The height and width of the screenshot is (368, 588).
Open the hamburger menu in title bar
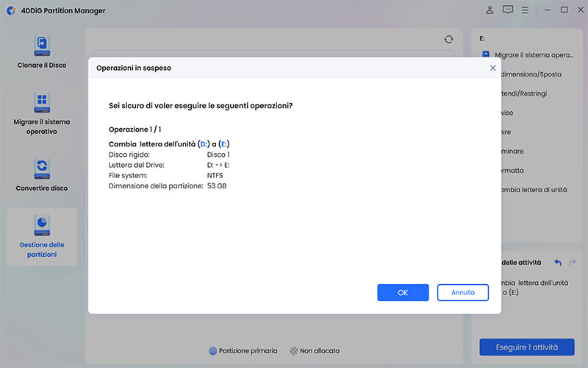[x=526, y=10]
